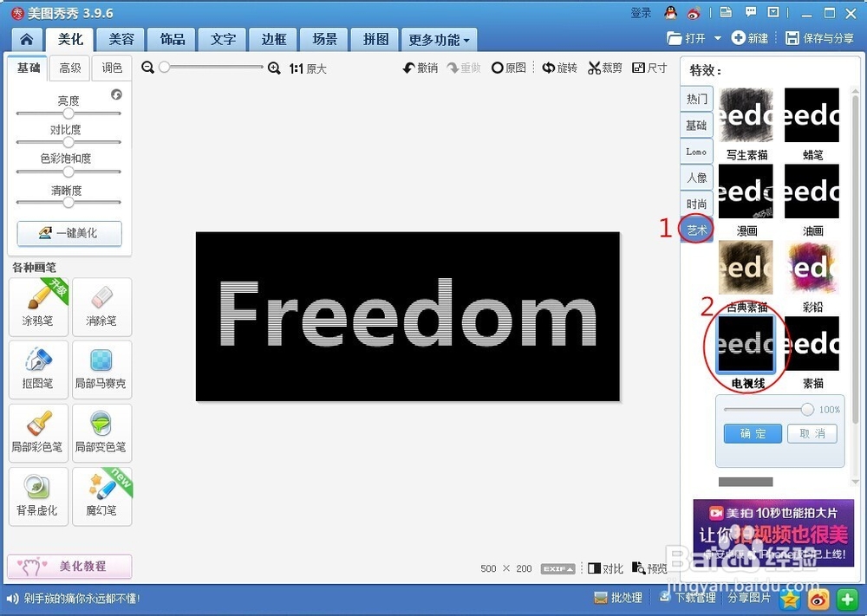This screenshot has height=616, width=867.
Task: Apply the 漫画 effect thumbnail
Action: tap(746, 191)
